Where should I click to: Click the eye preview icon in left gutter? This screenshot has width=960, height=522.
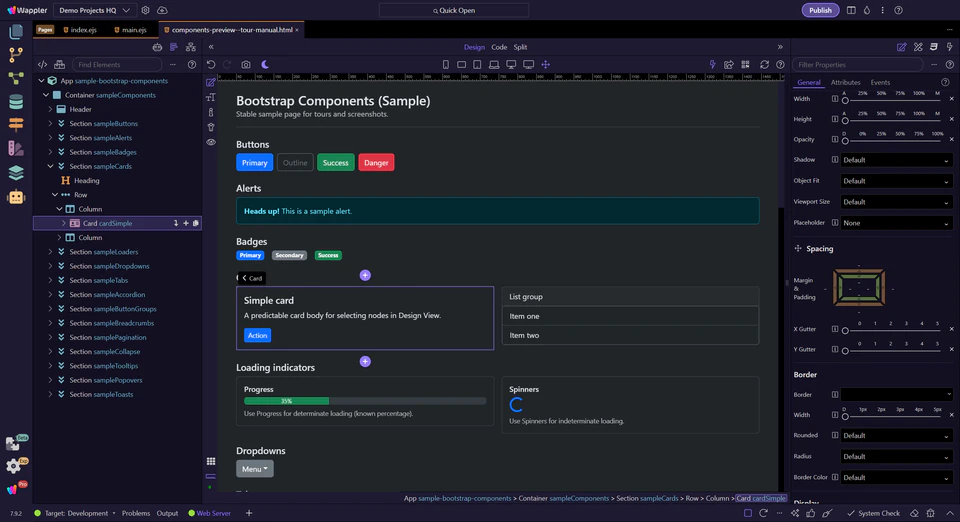coord(211,142)
